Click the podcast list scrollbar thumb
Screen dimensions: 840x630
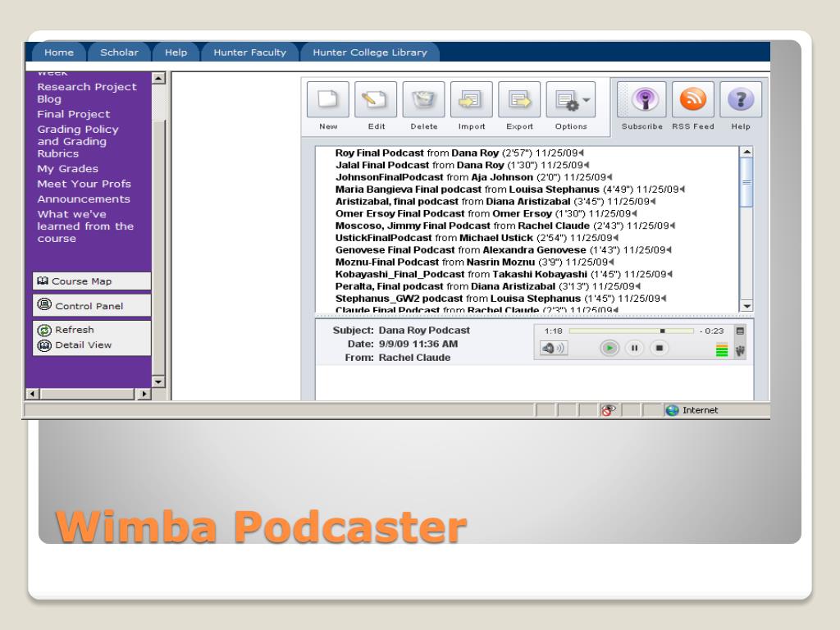click(746, 182)
